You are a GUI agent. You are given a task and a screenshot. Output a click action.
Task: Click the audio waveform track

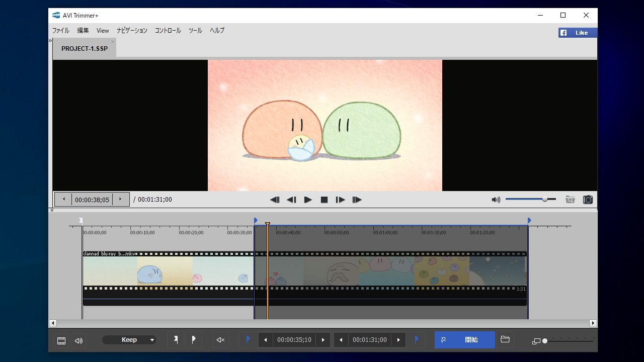pos(304,299)
